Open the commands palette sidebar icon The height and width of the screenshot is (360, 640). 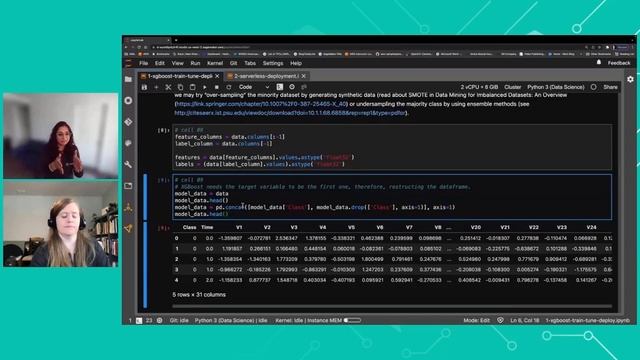128,143
